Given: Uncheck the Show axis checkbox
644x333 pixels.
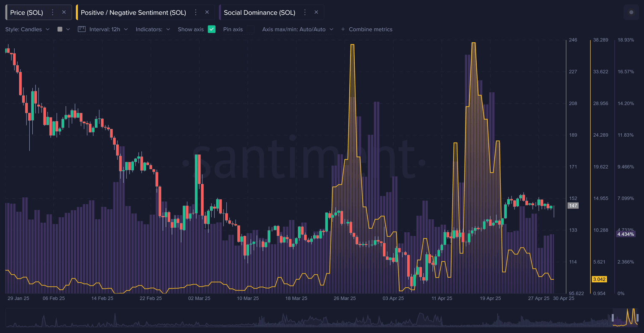Looking at the screenshot, I should 212,29.
